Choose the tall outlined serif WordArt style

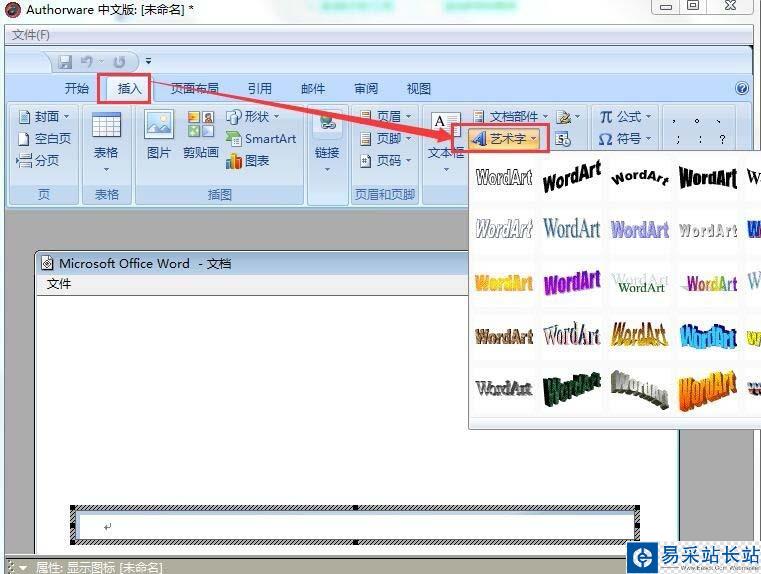(572, 335)
